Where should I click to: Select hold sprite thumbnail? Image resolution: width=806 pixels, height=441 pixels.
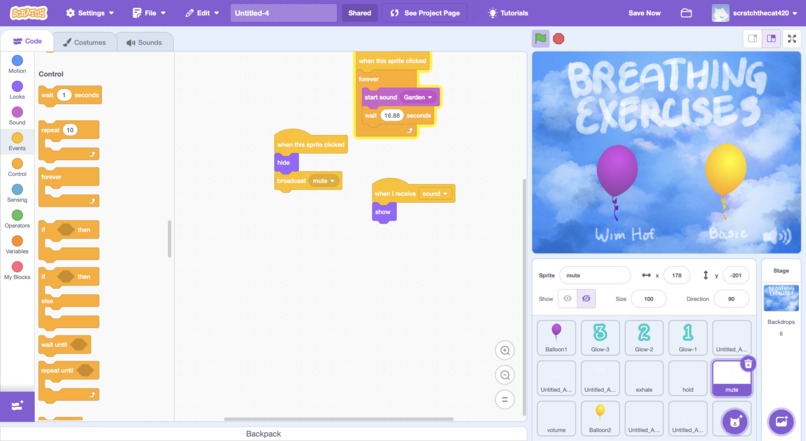point(688,378)
